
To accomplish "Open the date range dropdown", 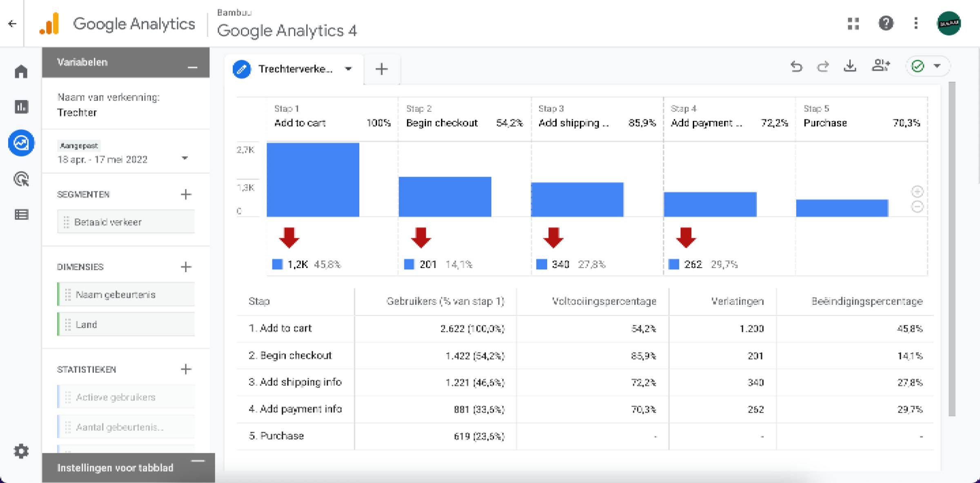I will click(185, 159).
